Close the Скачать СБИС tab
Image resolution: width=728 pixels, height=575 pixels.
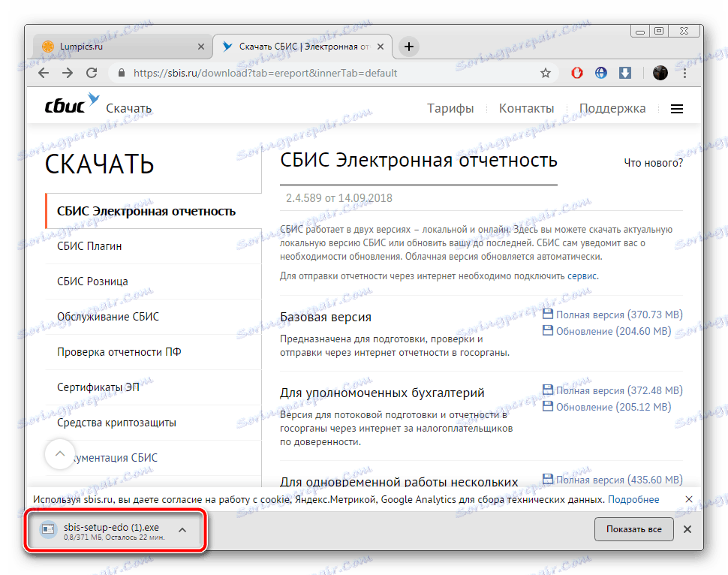(381, 47)
